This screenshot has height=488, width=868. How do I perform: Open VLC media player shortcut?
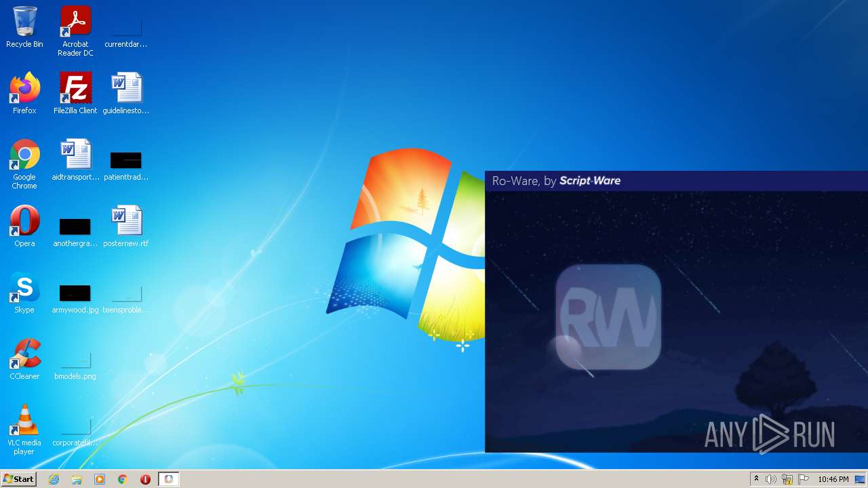[x=24, y=430]
